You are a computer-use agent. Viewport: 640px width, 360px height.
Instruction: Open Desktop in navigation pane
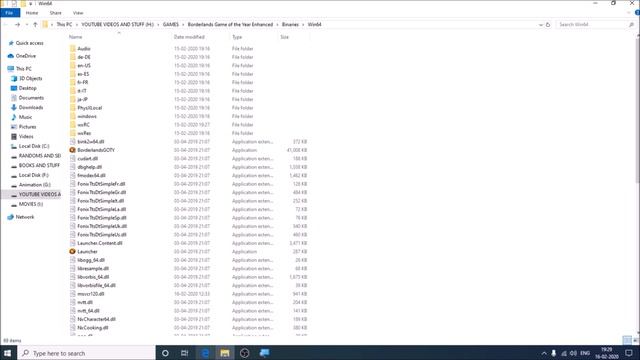pyautogui.click(x=27, y=88)
